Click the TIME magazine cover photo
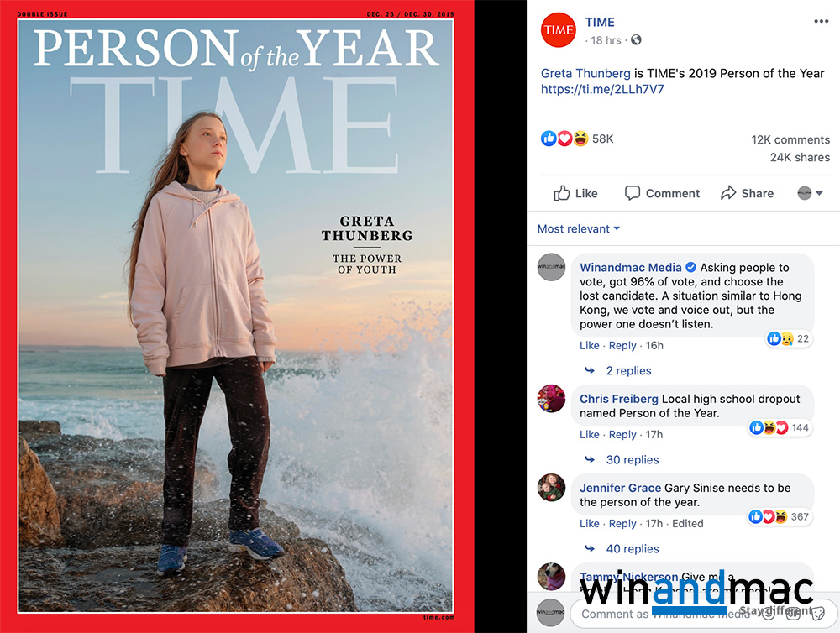Screen dimensions: 840x633 (236, 316)
